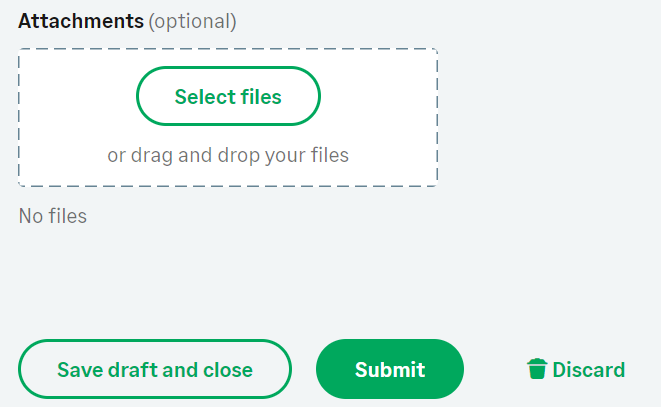Click the outlined Save draft and close button

pos(155,370)
